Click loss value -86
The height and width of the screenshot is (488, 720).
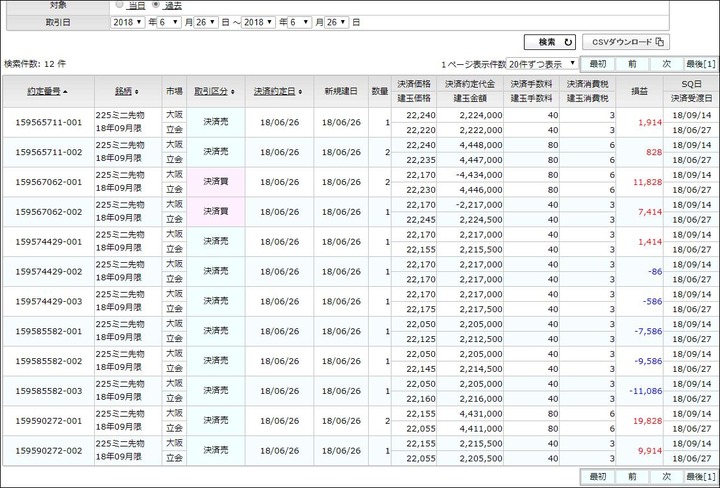pos(655,272)
